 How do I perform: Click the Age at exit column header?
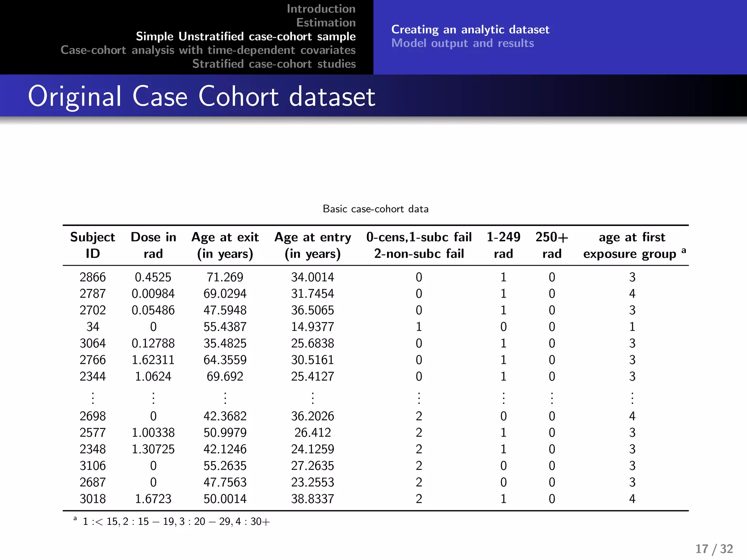225,245
